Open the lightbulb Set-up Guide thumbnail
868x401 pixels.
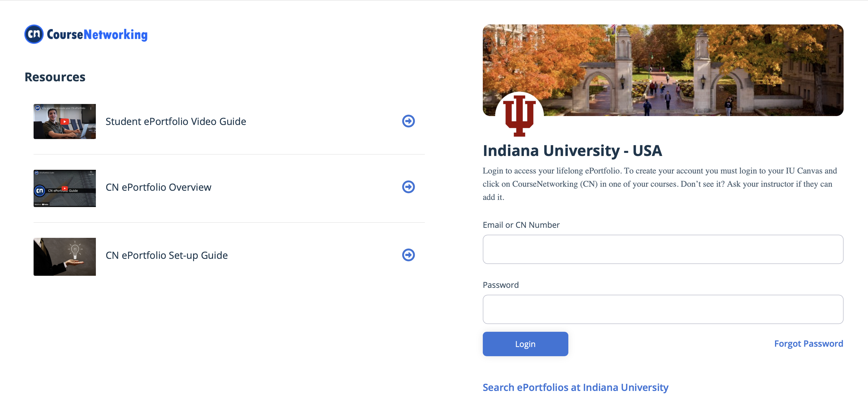click(65, 257)
